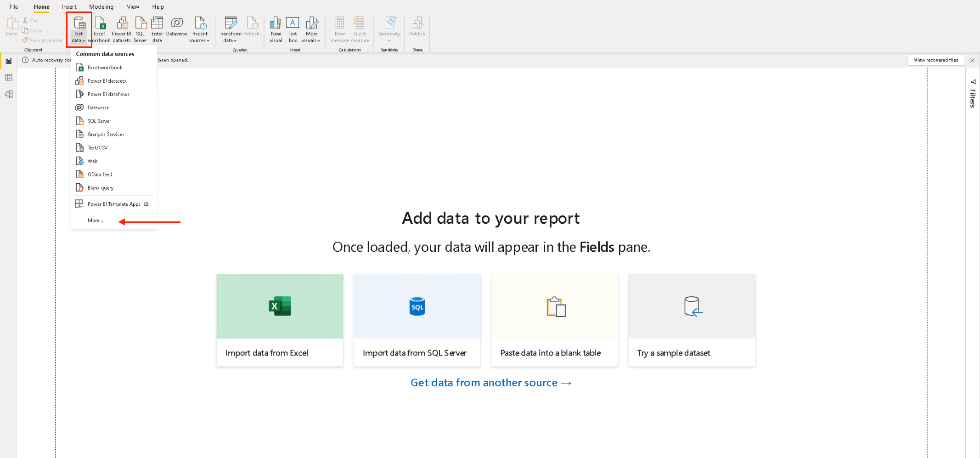Click Copy in Clipboard group
The height and width of the screenshot is (458, 980).
pyautogui.click(x=32, y=30)
